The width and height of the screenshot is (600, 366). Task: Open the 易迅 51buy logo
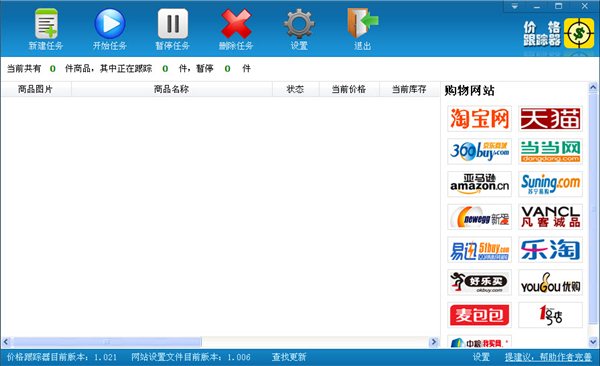point(479,250)
